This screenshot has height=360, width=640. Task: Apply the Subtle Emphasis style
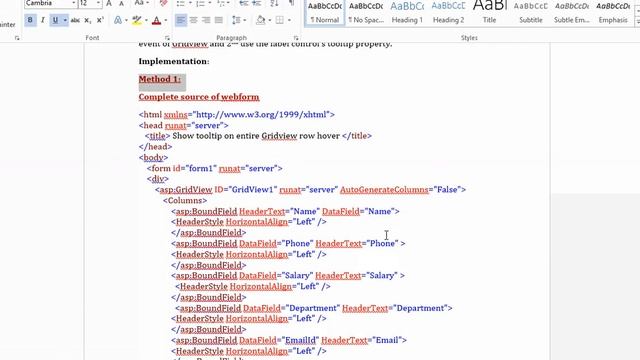(572, 13)
